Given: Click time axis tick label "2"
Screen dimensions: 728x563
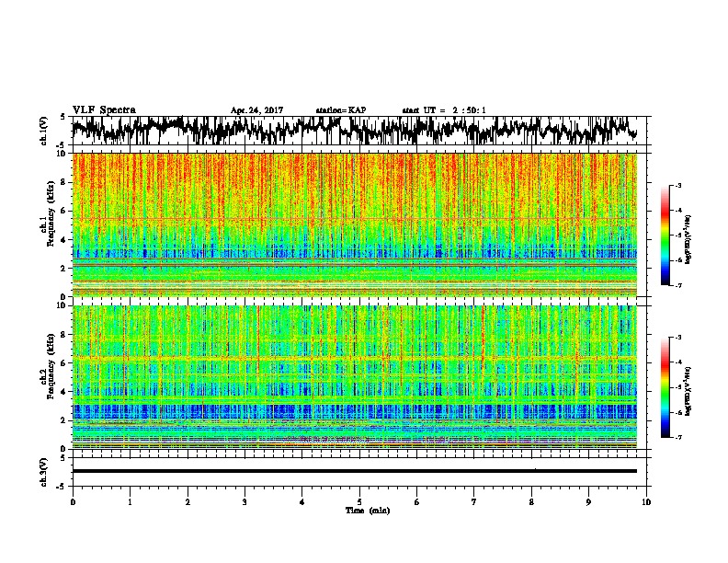Looking at the screenshot, I should (188, 502).
